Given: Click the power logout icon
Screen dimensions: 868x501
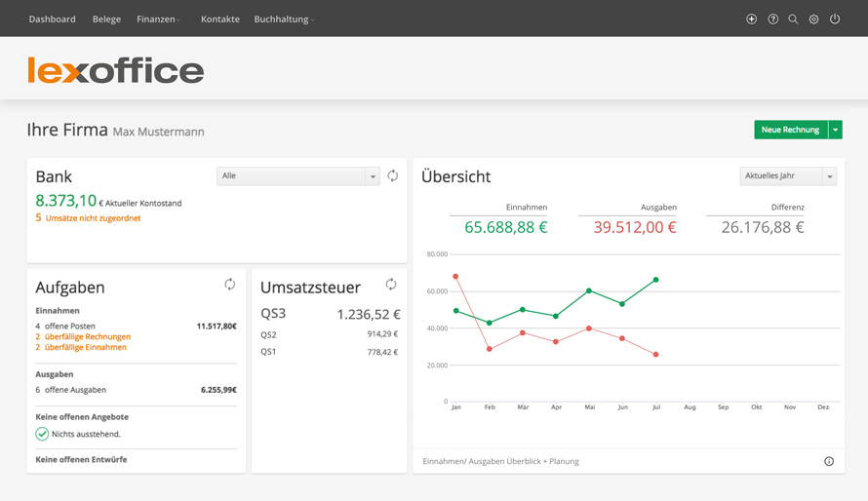Looking at the screenshot, I should [835, 19].
